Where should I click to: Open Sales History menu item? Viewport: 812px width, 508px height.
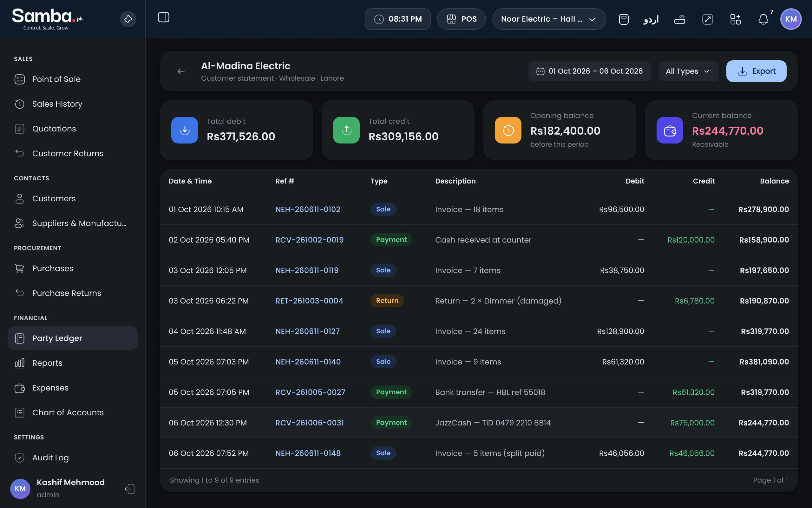click(72, 104)
